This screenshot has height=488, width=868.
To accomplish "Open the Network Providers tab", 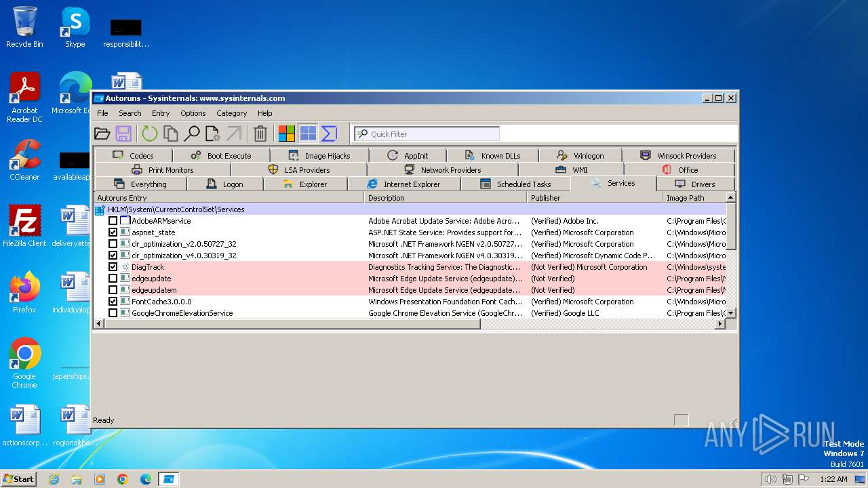I will [x=443, y=169].
